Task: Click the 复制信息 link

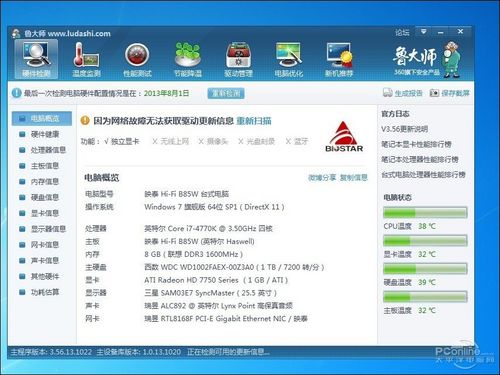Action: coord(354,178)
